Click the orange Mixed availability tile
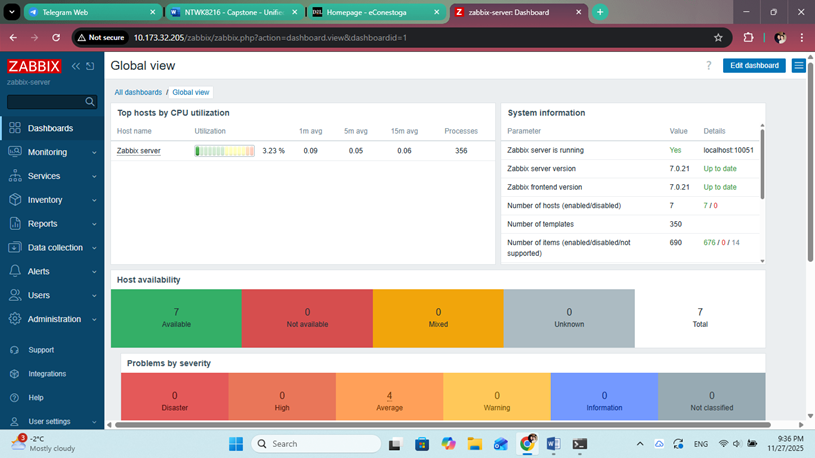Image resolution: width=815 pixels, height=458 pixels. [438, 318]
